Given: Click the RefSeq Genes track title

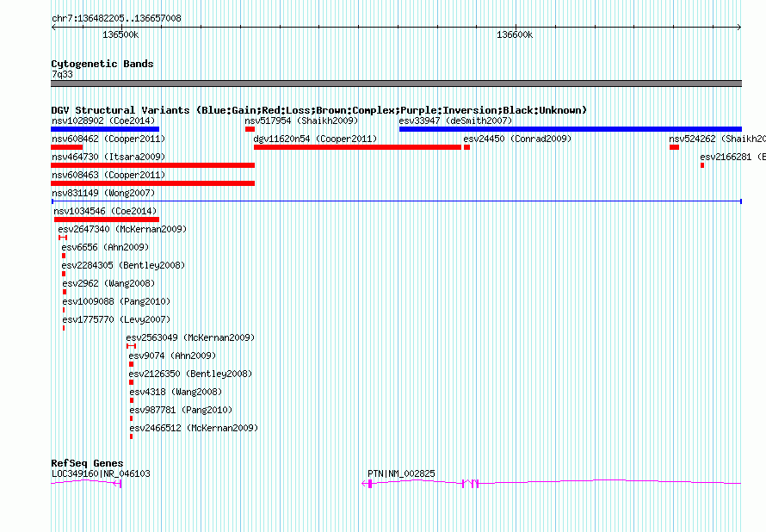Looking at the screenshot, I should tap(87, 463).
